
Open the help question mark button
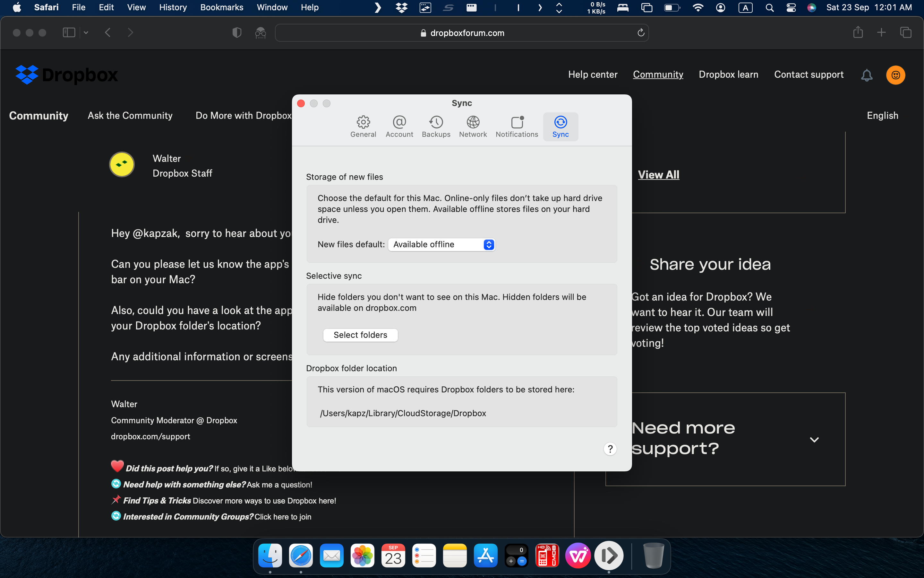(x=610, y=449)
